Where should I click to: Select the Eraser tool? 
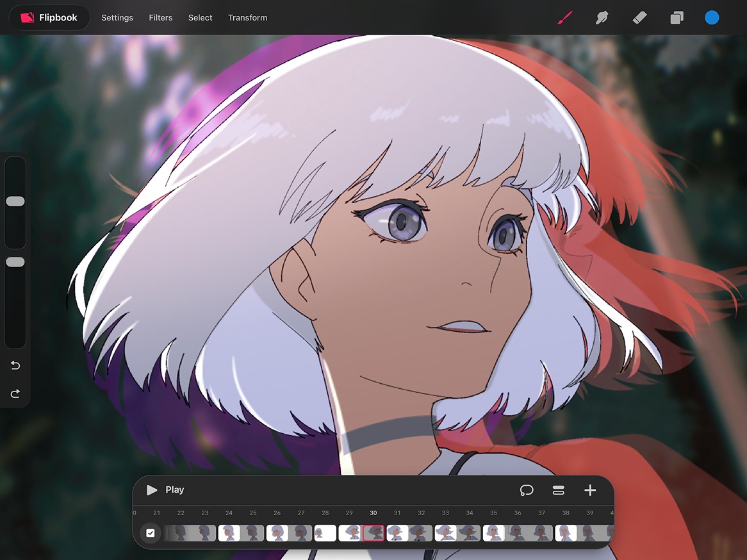click(639, 18)
